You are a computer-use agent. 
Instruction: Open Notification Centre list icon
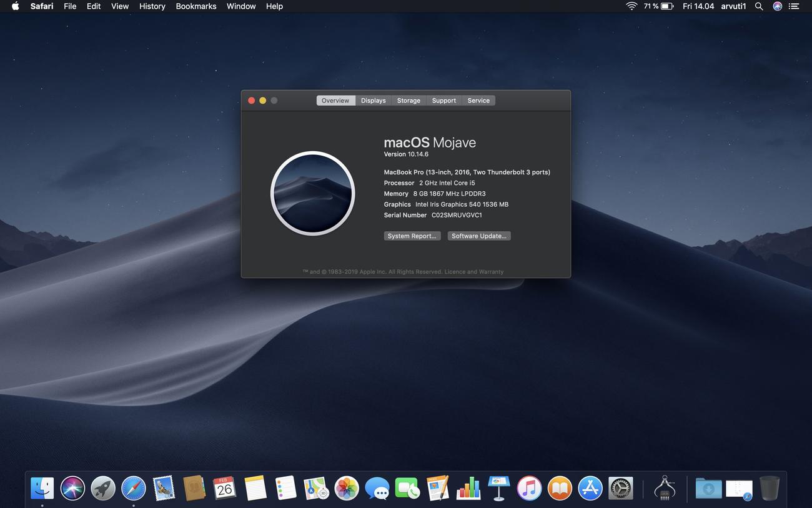click(795, 6)
